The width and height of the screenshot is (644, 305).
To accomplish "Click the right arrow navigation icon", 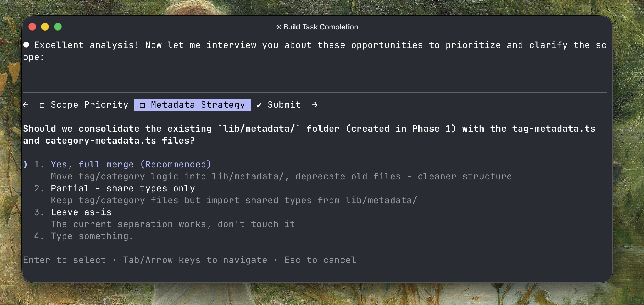I will (x=314, y=105).
